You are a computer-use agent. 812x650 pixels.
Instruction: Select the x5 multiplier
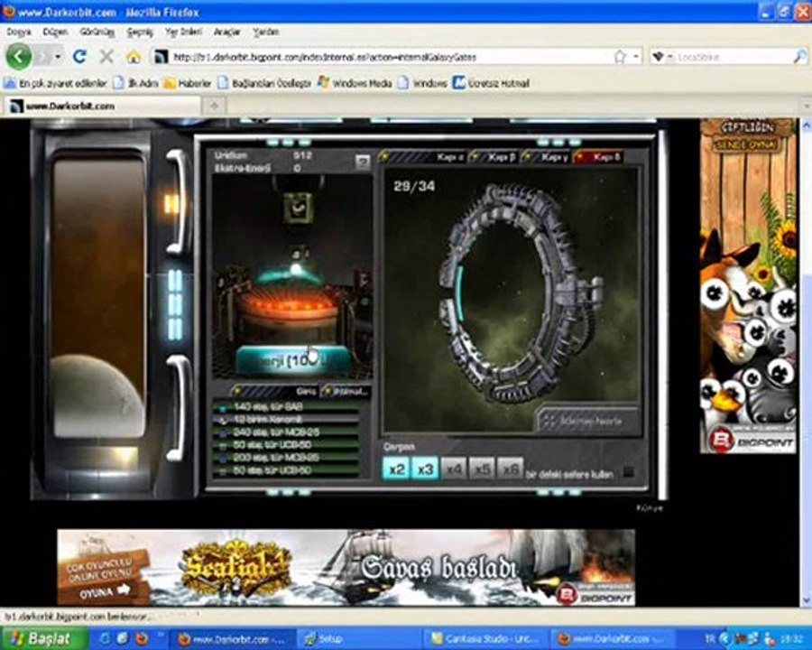point(482,469)
